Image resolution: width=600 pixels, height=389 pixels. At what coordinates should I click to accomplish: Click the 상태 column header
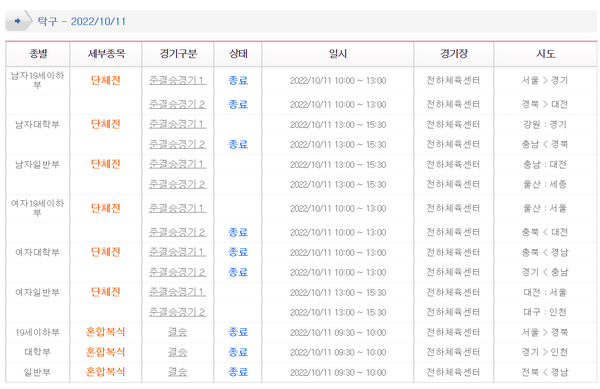click(x=238, y=54)
